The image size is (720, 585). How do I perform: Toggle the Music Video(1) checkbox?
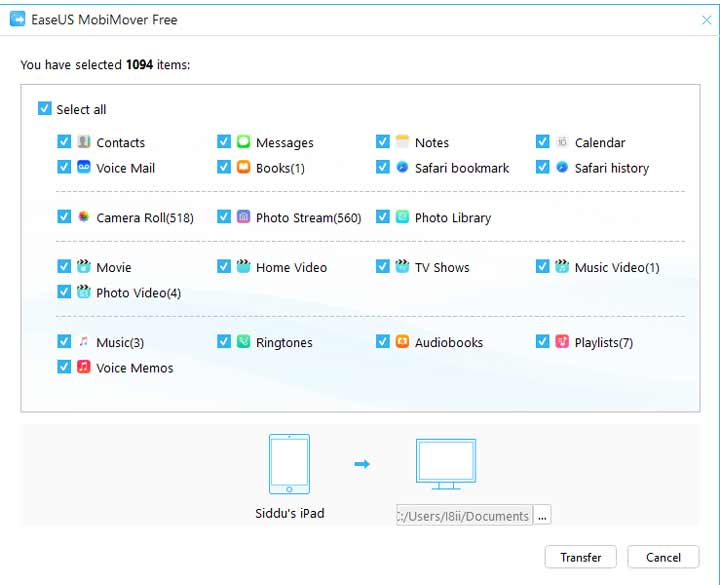coord(542,266)
